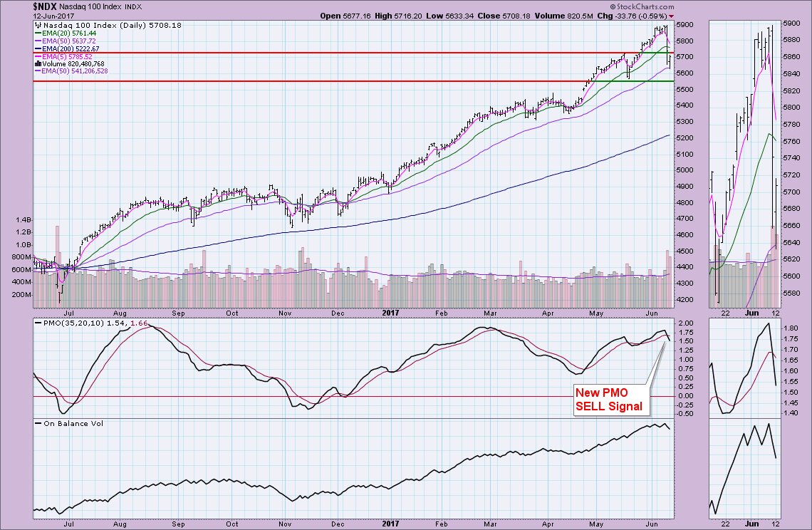This screenshot has height=530, width=812.
Task: Click the EMA(50) 5637.72 legend entry
Action: (x=66, y=41)
